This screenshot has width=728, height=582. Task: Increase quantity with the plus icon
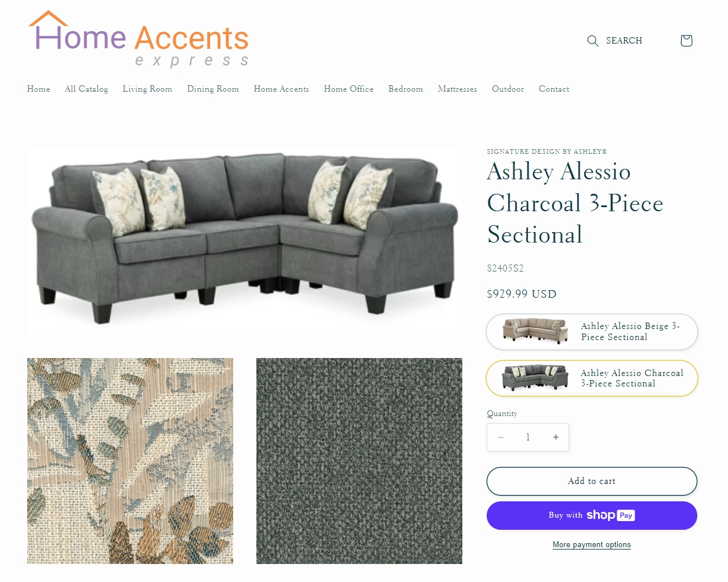click(556, 438)
